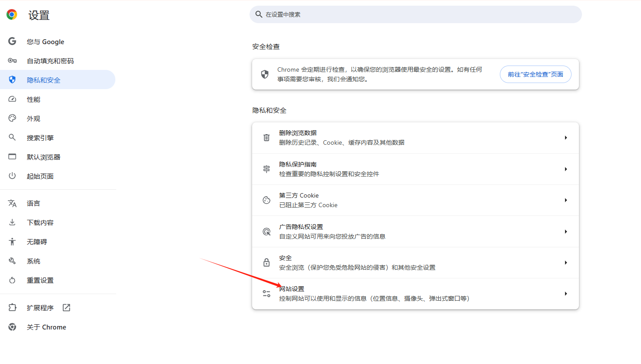Click the lock icon for 安全
Image resolution: width=641 pixels, height=364 pixels.
(267, 263)
